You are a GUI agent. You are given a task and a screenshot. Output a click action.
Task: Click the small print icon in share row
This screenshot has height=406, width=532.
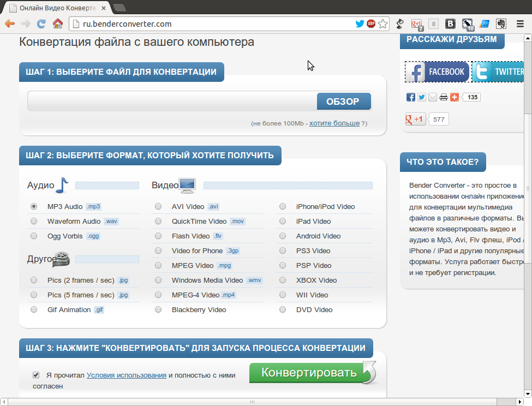pyautogui.click(x=444, y=97)
